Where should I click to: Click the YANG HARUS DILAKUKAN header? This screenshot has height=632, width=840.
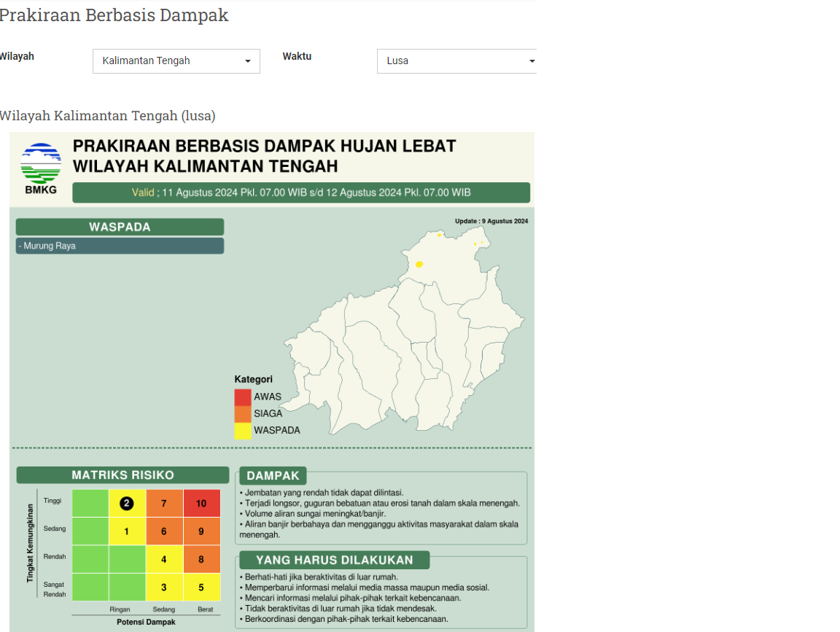tap(334, 561)
